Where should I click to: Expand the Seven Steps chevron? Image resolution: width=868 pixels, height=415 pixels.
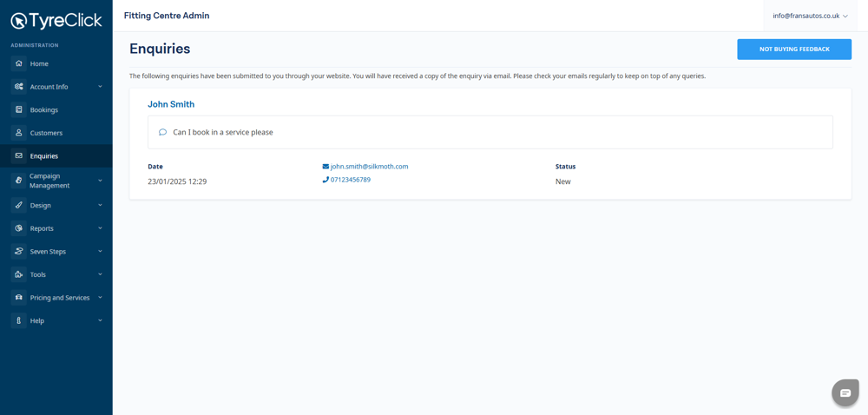coord(100,251)
